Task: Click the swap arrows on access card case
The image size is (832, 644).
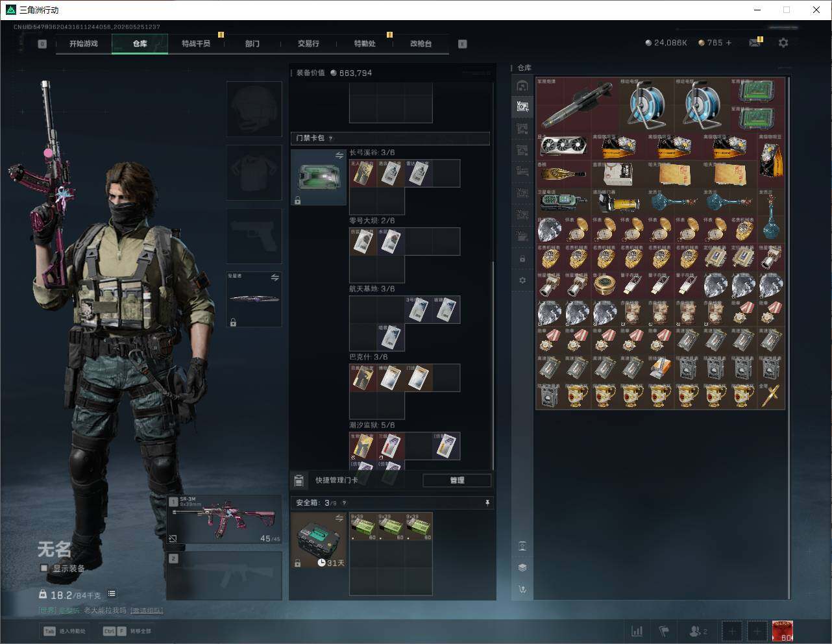Action: pyautogui.click(x=339, y=155)
